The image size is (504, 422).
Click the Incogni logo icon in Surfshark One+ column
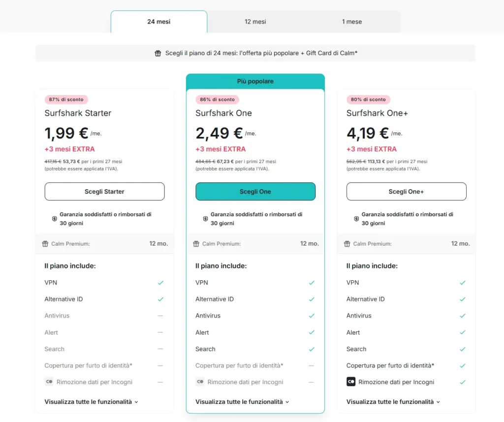coord(350,382)
